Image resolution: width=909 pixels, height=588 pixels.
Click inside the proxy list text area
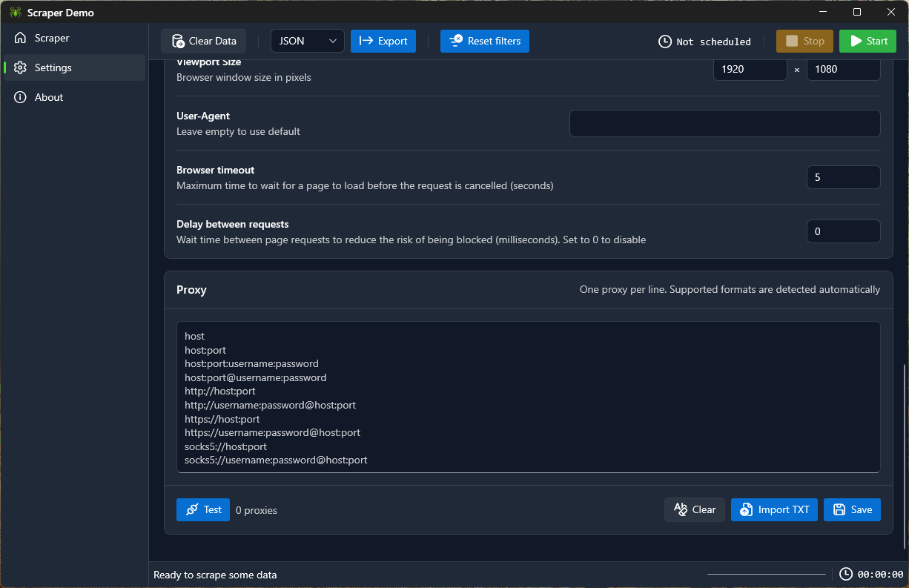point(529,397)
